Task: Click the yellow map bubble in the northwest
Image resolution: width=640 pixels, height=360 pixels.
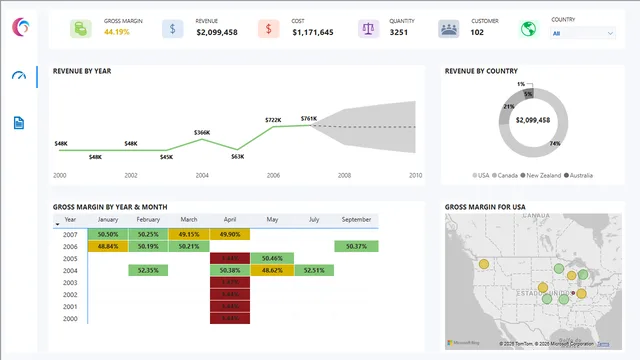Action: tap(484, 264)
